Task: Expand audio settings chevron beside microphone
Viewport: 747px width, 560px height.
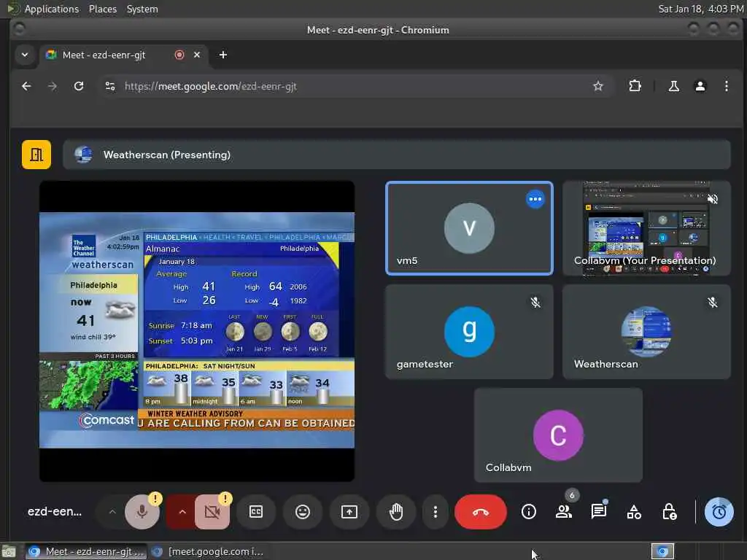Action: 112,512
